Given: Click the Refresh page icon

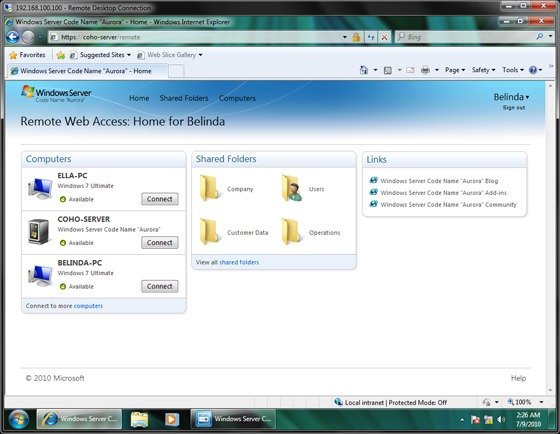Looking at the screenshot, I should (370, 37).
